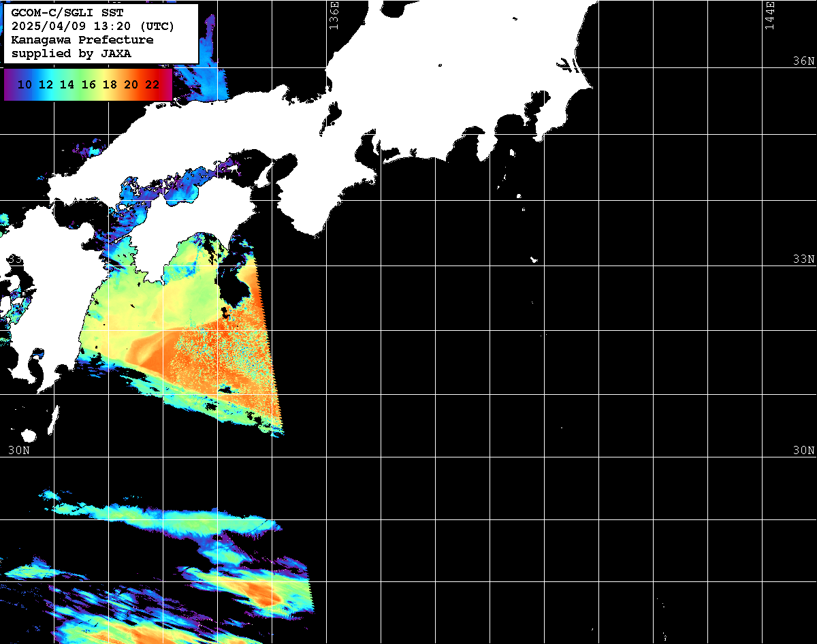Click the '30N' label at right edge
817x644 pixels.
(x=804, y=451)
